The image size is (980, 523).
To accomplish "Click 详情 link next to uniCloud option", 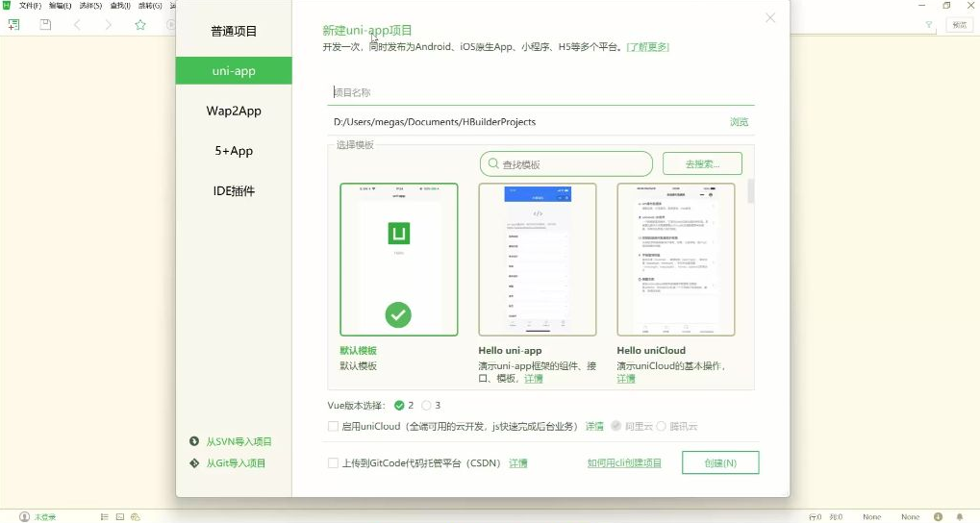I will [594, 426].
